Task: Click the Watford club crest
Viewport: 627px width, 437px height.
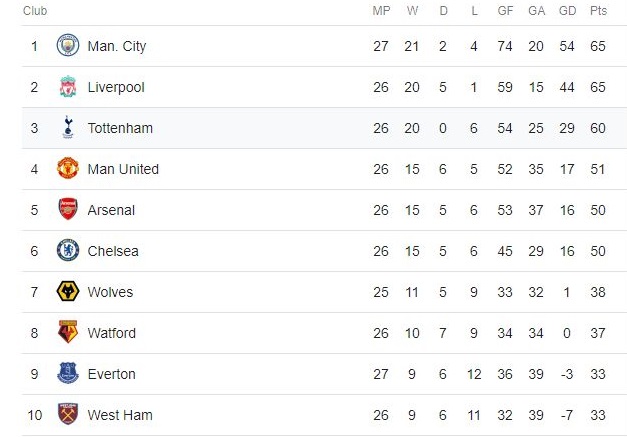Action: pos(68,333)
